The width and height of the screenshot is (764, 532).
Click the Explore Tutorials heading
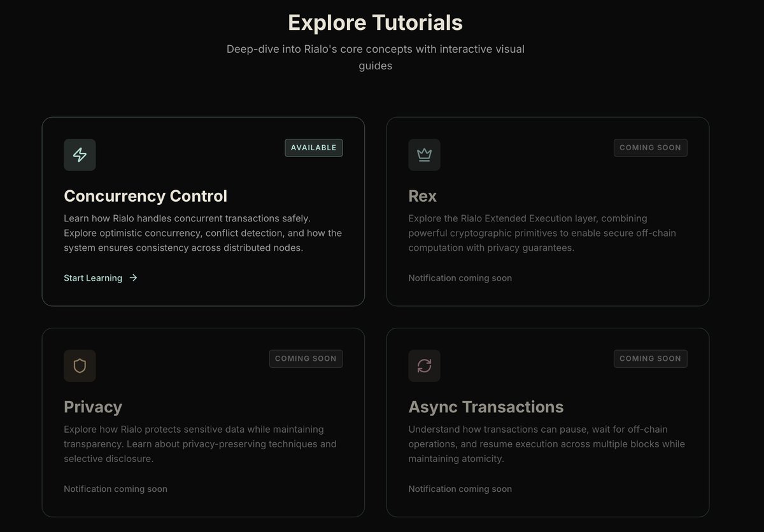(x=376, y=22)
